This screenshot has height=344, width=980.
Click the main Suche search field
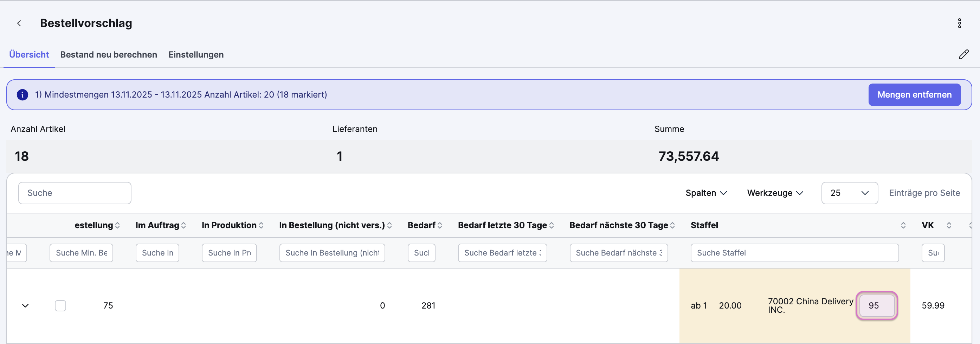point(75,193)
